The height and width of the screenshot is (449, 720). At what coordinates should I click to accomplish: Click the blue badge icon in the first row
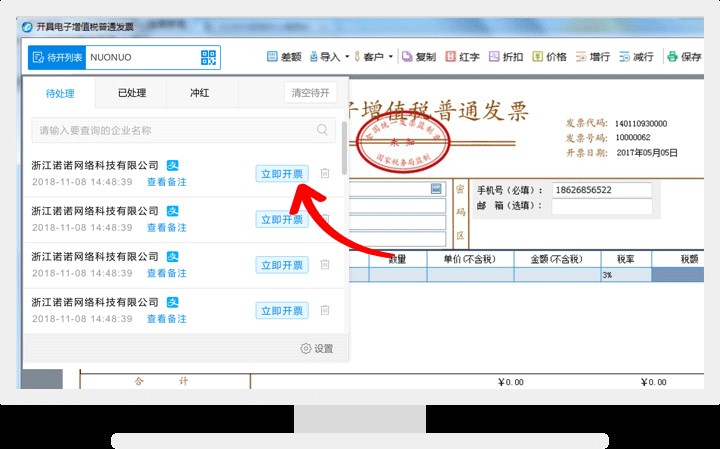pos(173,165)
